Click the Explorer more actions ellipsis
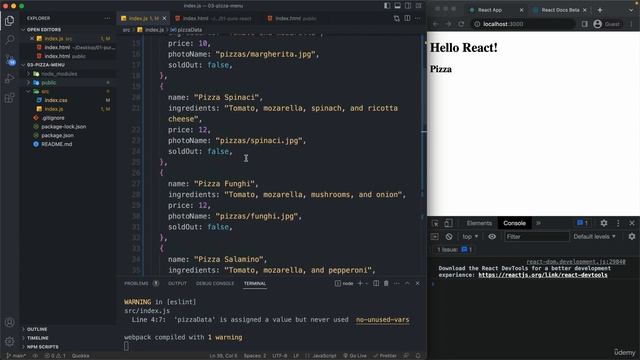 pyautogui.click(x=107, y=18)
